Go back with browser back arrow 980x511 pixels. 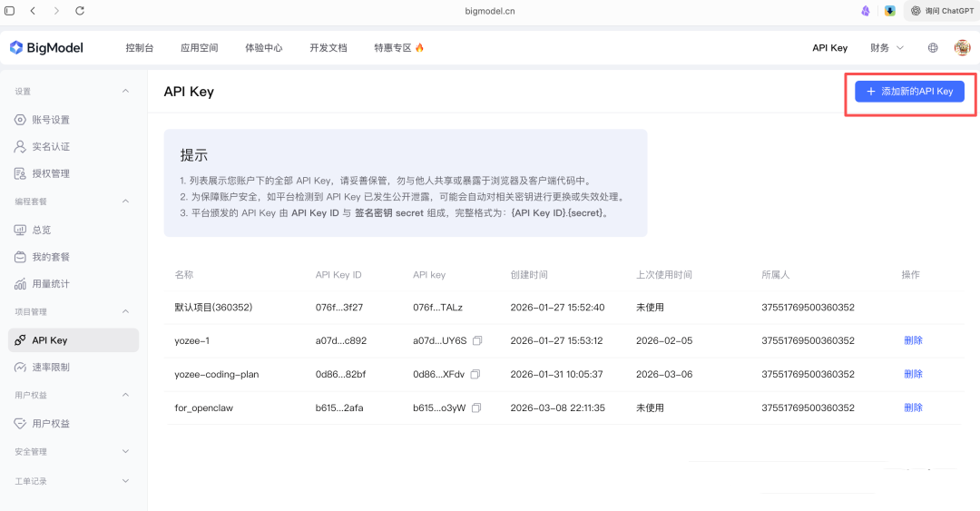pyautogui.click(x=33, y=11)
